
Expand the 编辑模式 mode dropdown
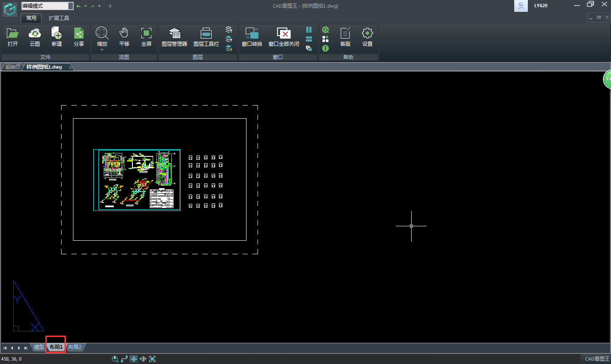[70, 6]
